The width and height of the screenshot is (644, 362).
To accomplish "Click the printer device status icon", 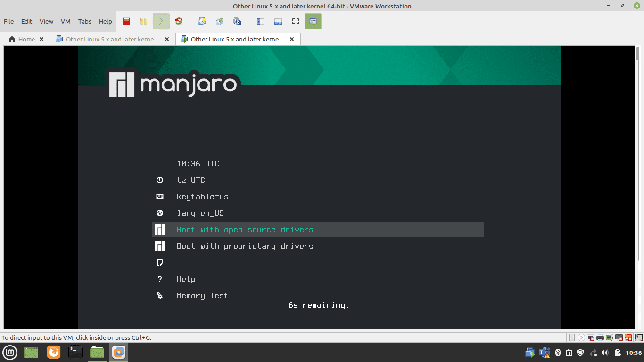I will click(x=600, y=337).
